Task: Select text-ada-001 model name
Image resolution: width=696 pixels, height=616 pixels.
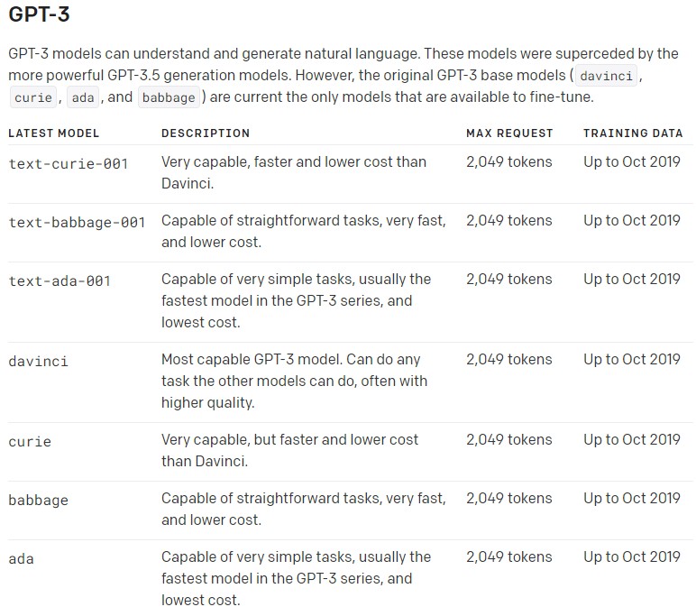Action: click(60, 281)
